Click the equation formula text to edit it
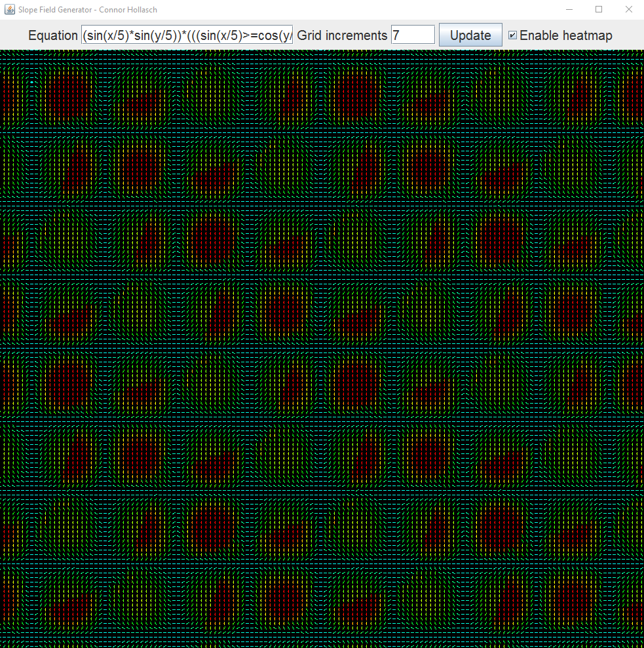 [x=187, y=35]
